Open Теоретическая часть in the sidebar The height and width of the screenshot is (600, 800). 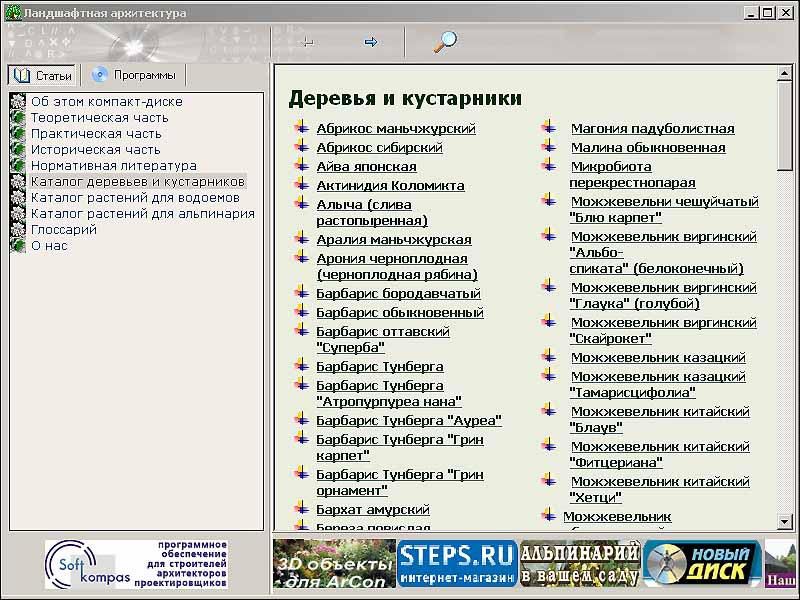pyautogui.click(x=99, y=117)
